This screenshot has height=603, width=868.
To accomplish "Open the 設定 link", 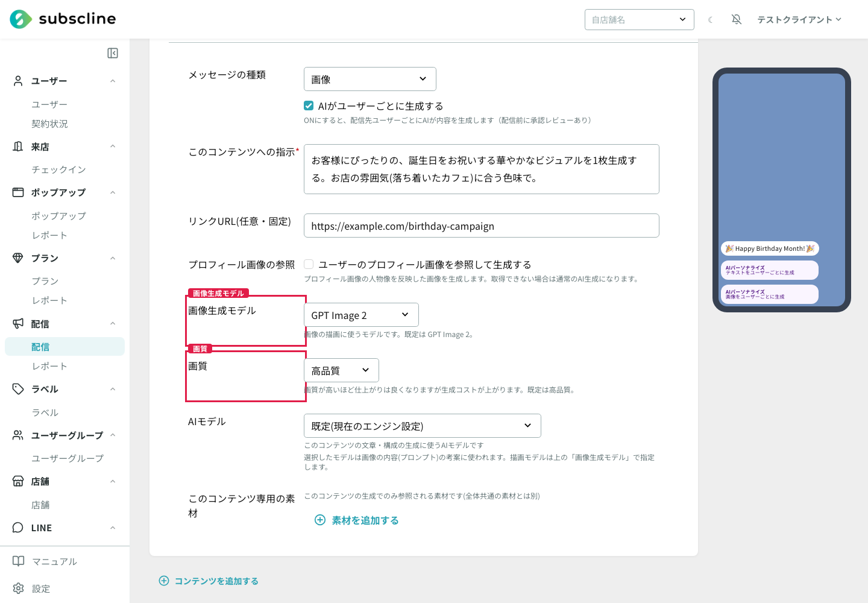I will click(x=41, y=589).
